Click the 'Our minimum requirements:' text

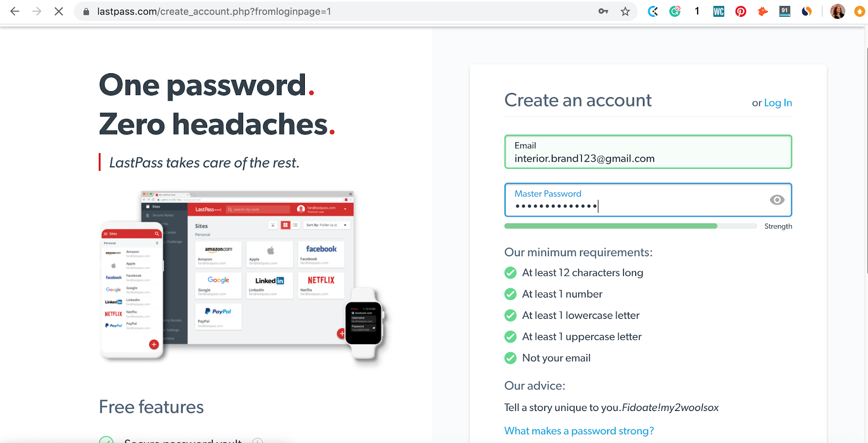click(578, 252)
